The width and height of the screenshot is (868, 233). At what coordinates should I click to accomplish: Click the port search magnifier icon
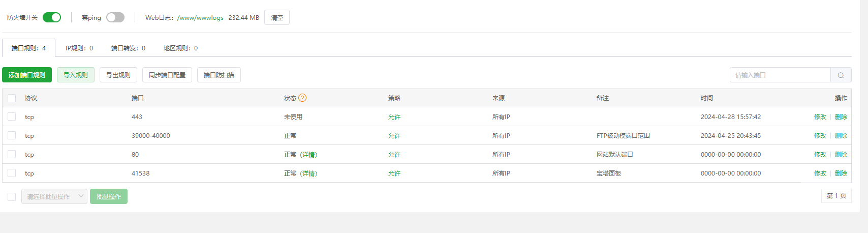coord(841,75)
